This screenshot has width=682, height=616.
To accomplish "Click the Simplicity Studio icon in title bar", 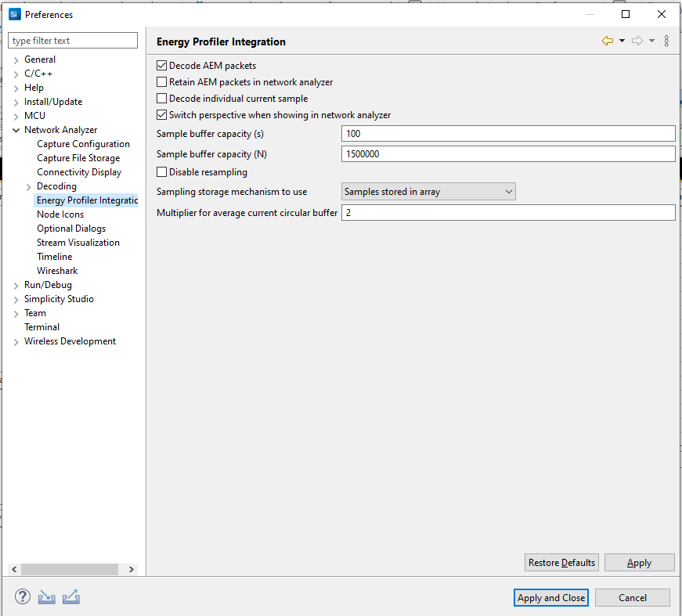I will (x=14, y=14).
